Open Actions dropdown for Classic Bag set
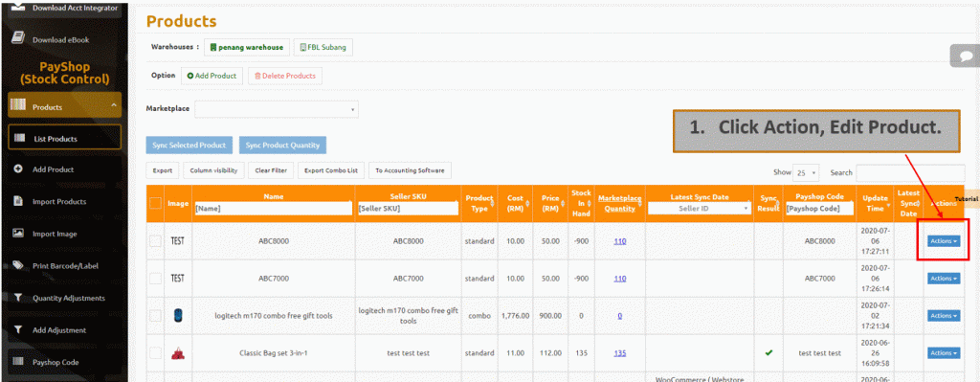 pos(944,353)
